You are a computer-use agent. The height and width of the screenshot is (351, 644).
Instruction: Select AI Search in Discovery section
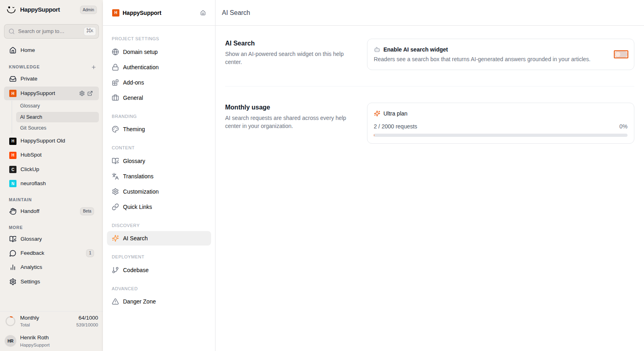coord(159,238)
